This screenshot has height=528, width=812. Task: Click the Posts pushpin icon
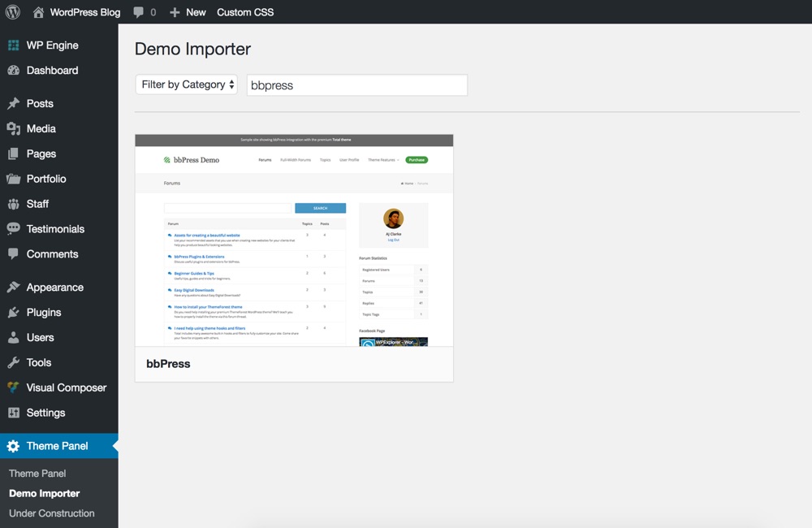pyautogui.click(x=14, y=103)
